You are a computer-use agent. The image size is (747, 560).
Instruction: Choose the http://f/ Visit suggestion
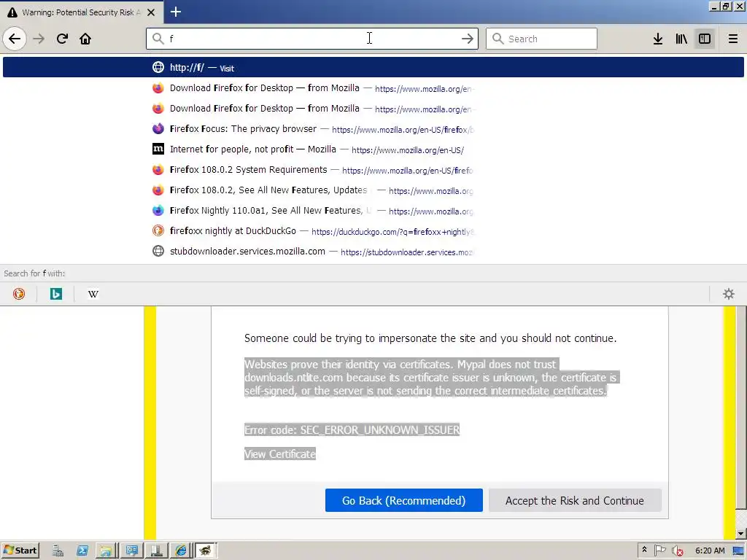tap(373, 67)
